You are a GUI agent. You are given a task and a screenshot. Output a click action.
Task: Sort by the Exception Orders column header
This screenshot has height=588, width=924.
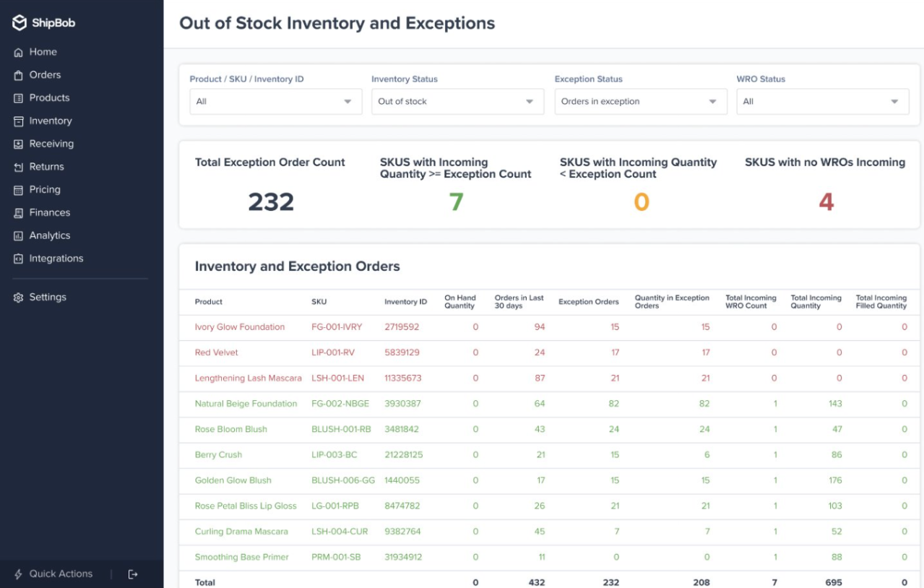pyautogui.click(x=588, y=302)
